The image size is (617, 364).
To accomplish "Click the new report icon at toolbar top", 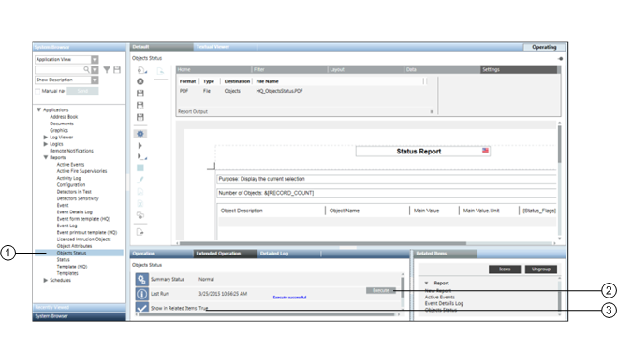I will click(x=140, y=70).
